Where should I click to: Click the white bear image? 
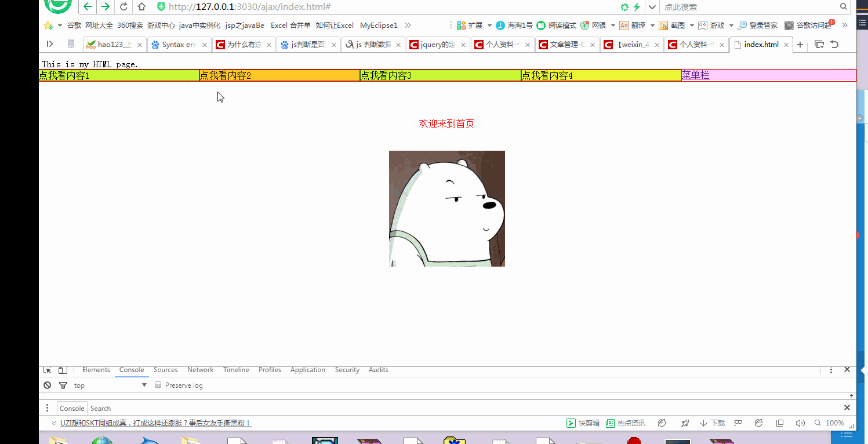click(447, 209)
